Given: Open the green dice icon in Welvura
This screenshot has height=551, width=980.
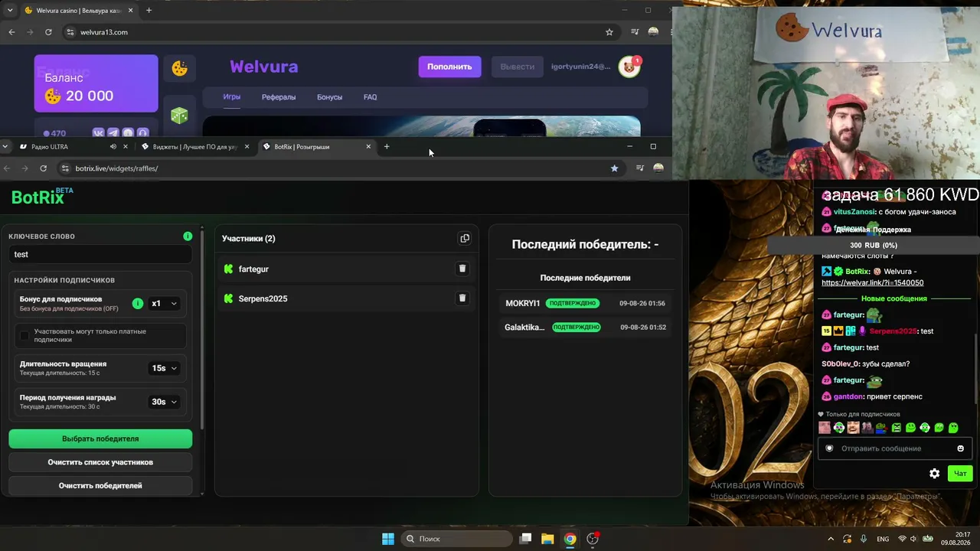Looking at the screenshot, I should coord(179,116).
